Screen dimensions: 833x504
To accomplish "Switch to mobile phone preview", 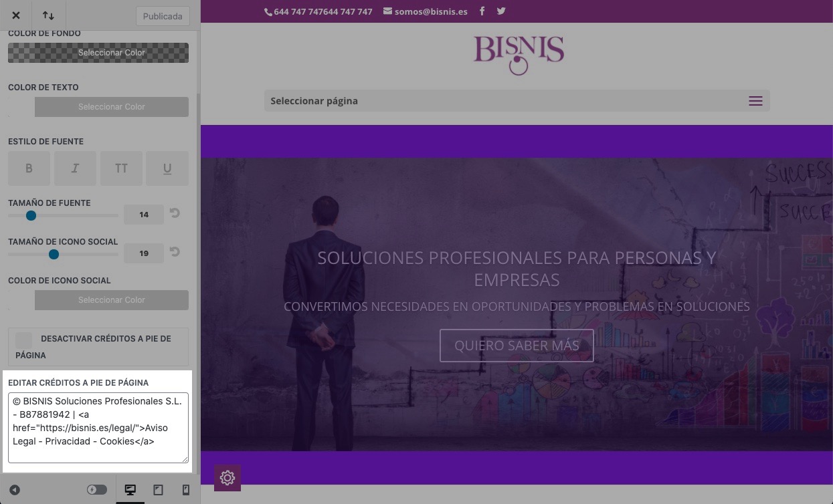I will coord(186,490).
